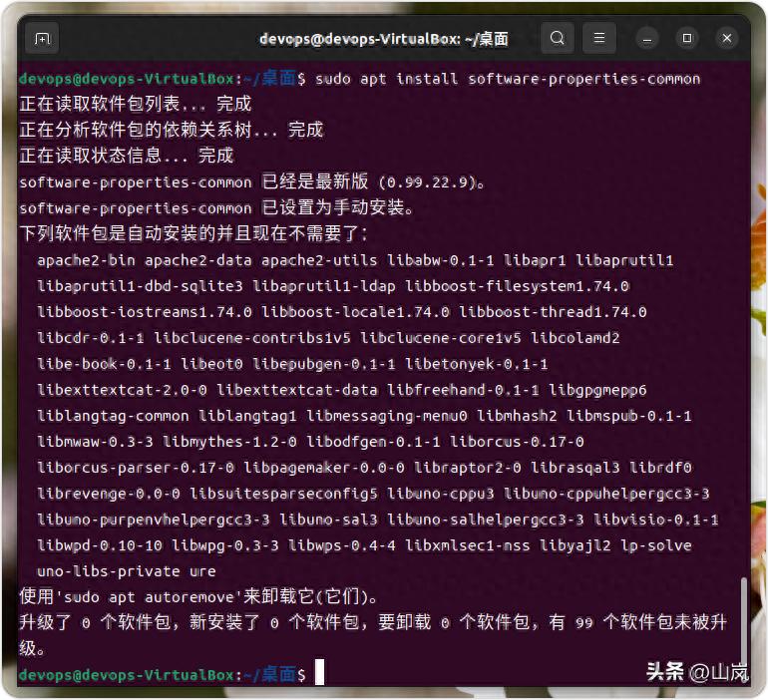Click package name 'libgpgmepp6'
The width and height of the screenshot is (768, 700).
point(597,390)
